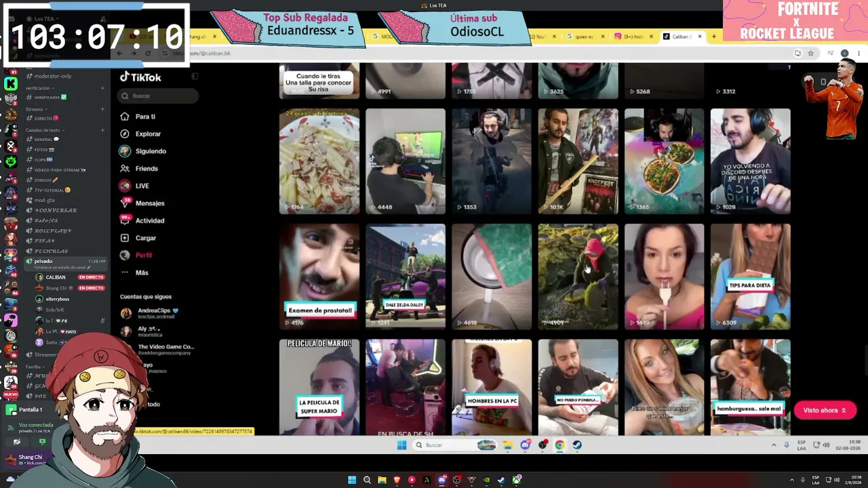Click the Visto ahora button

click(x=825, y=410)
